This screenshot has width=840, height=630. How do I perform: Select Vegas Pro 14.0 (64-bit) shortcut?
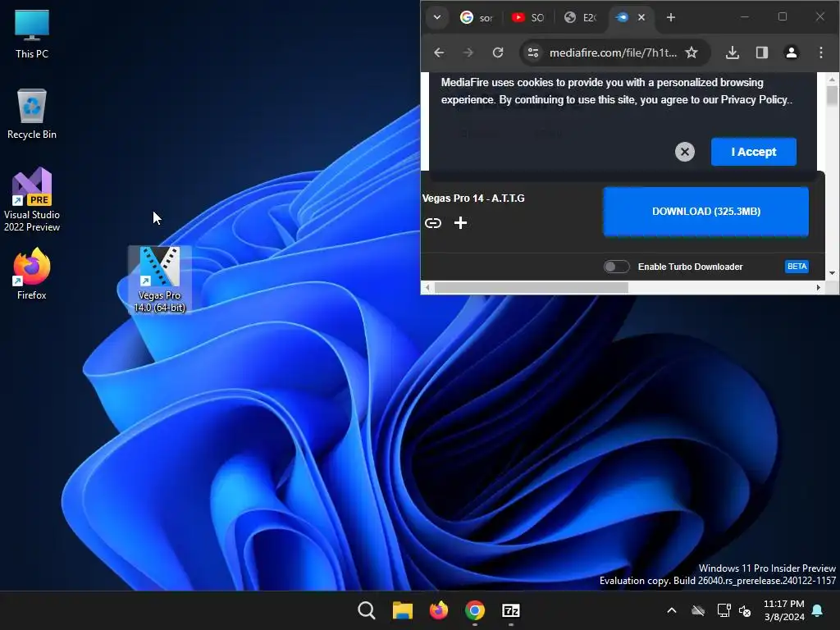pos(159,279)
